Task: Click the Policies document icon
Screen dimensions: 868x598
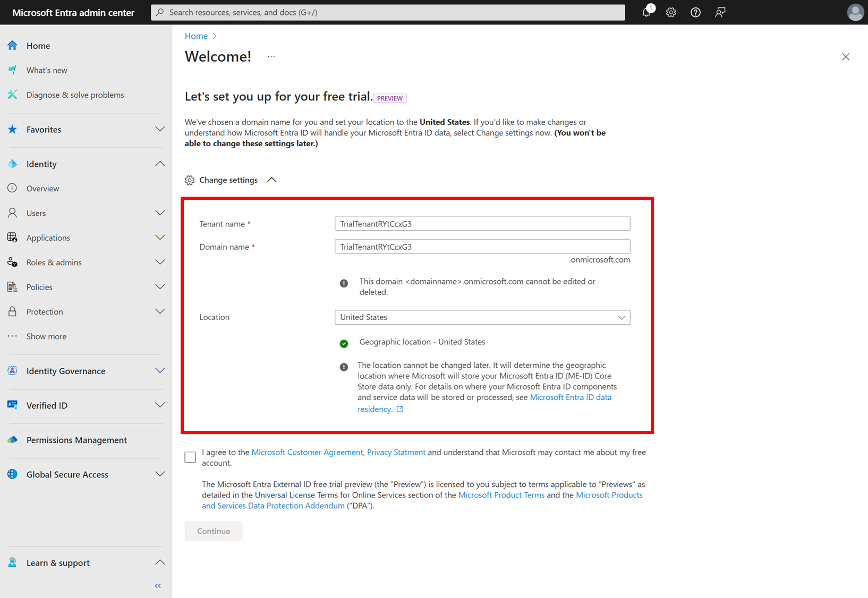Action: click(12, 287)
